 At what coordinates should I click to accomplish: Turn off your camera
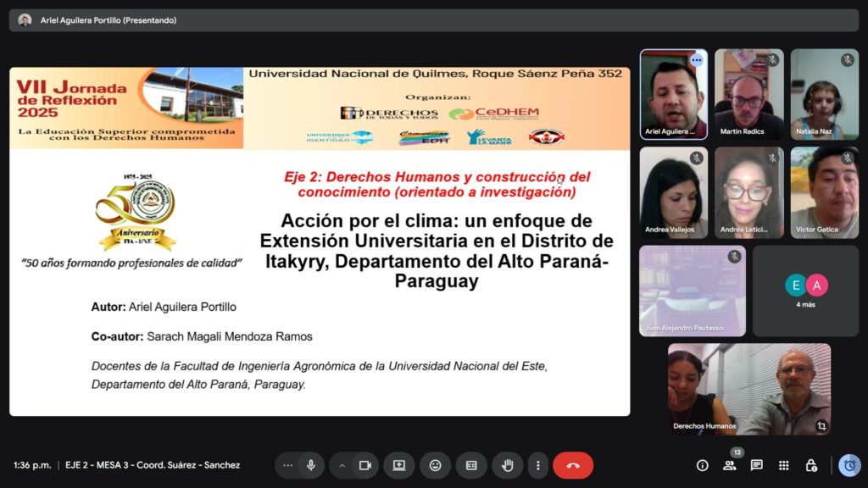(x=365, y=465)
